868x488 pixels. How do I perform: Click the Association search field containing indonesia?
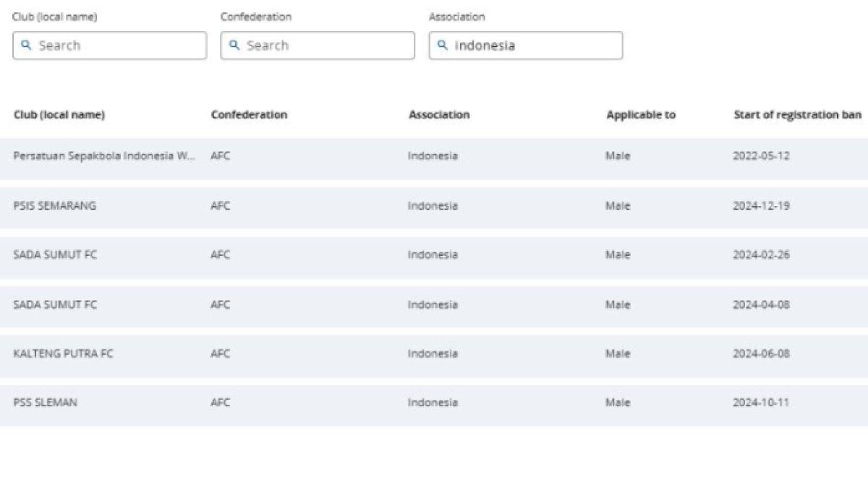[526, 46]
